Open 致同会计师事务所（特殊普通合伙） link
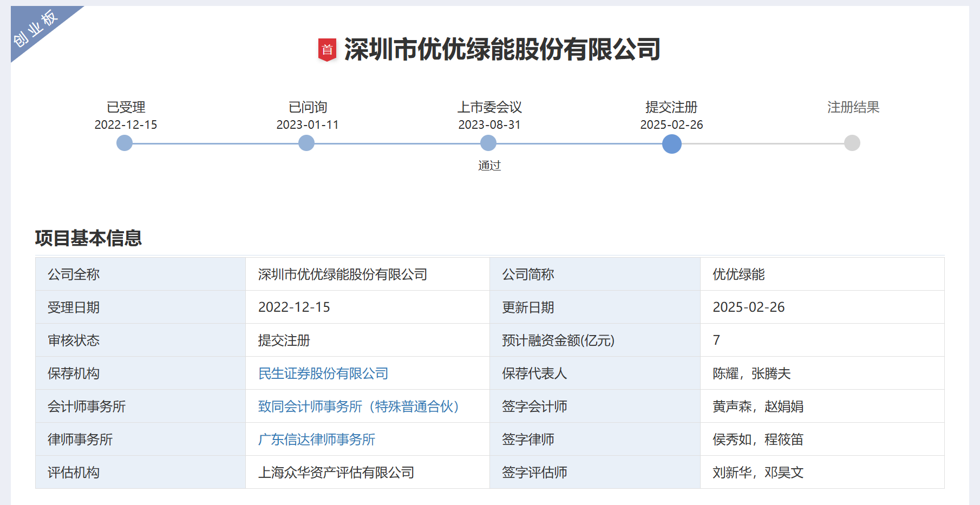Screen dimensions: 980x505 358,406
